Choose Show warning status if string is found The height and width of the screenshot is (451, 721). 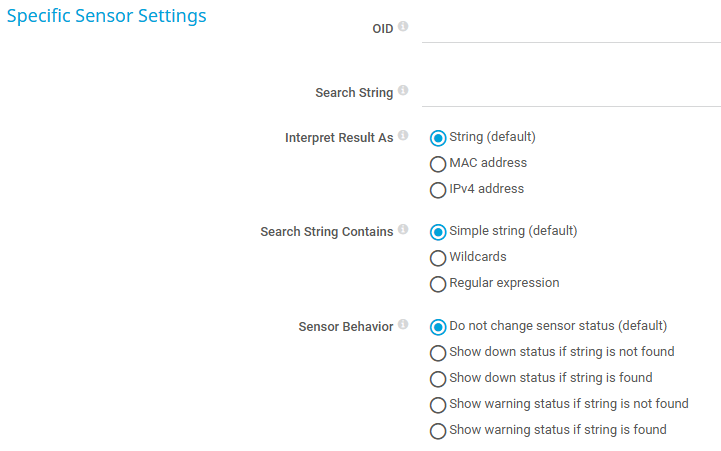(x=438, y=431)
